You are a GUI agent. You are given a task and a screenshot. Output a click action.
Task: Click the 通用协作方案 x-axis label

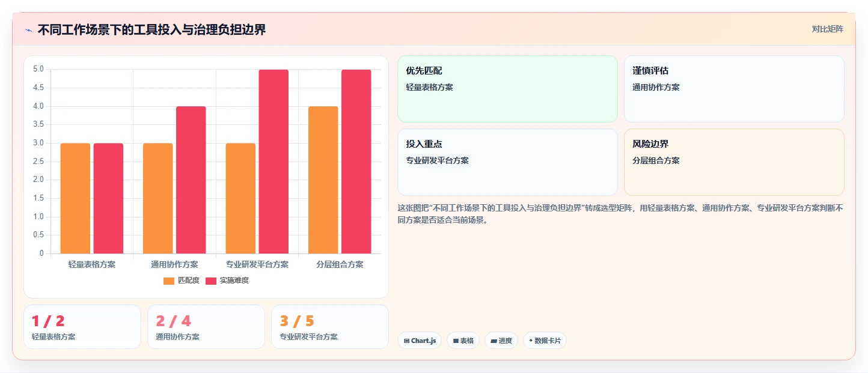174,264
